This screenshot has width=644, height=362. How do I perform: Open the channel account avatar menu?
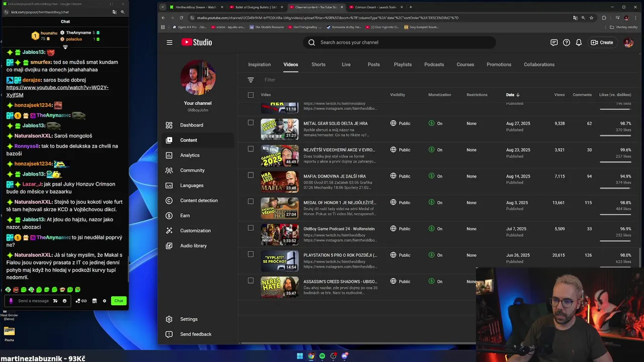point(628,42)
